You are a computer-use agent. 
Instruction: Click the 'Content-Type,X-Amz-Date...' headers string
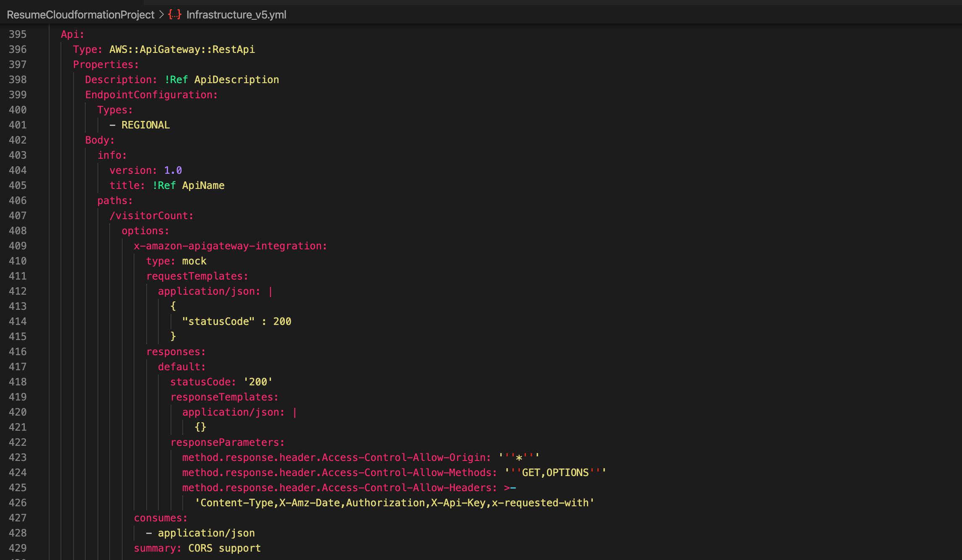coord(394,503)
